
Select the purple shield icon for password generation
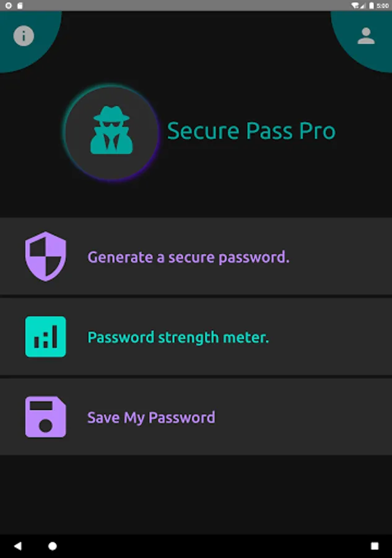click(x=45, y=256)
